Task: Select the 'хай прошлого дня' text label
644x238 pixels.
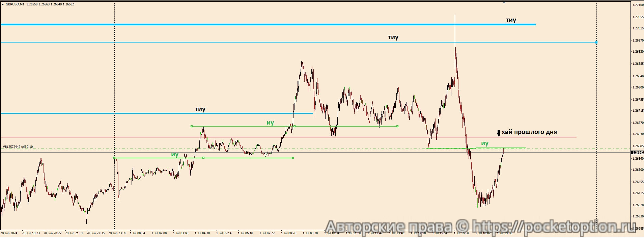Action: tap(529, 132)
